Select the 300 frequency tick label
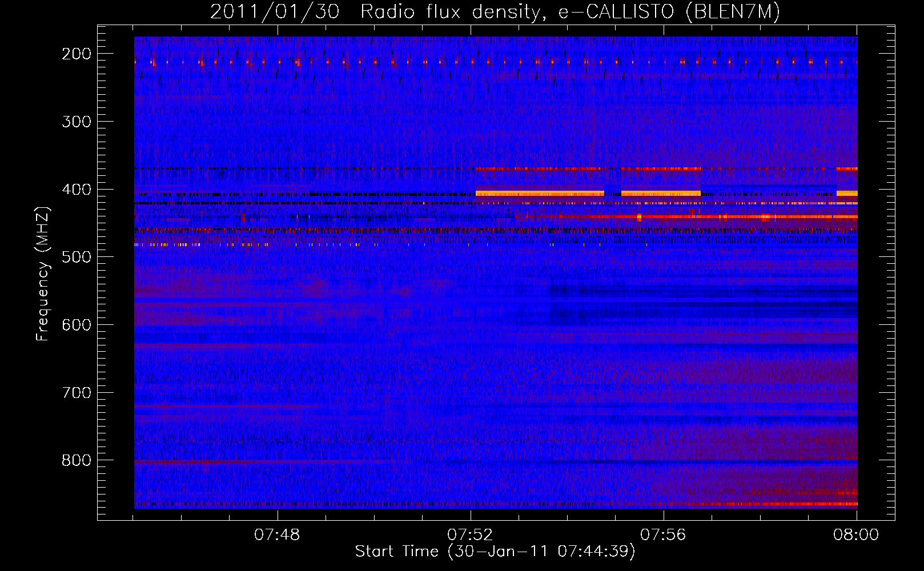Screen dimensions: 924x571 click(x=77, y=122)
